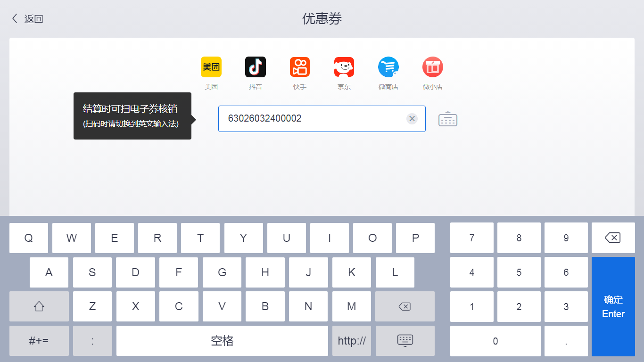Viewport: 644px width, 362px height.
Task: Tap the 空格 space bar
Action: (222, 341)
